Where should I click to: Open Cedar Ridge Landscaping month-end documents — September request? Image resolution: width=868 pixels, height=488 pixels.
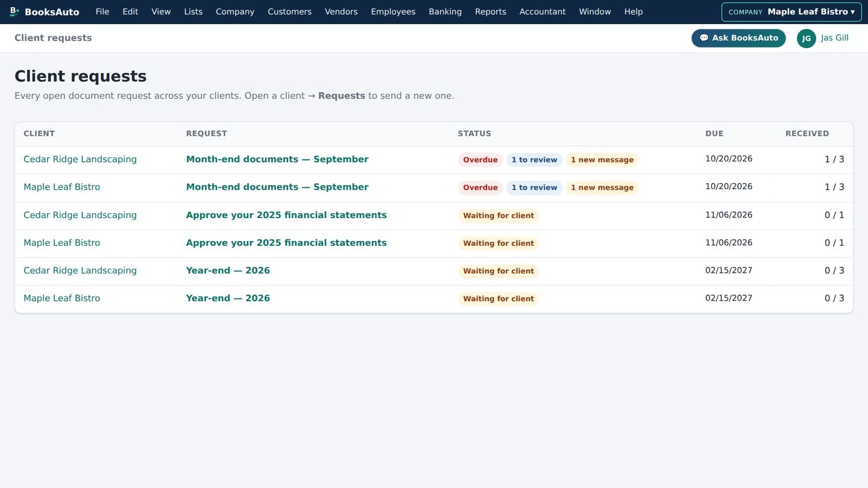(x=277, y=159)
